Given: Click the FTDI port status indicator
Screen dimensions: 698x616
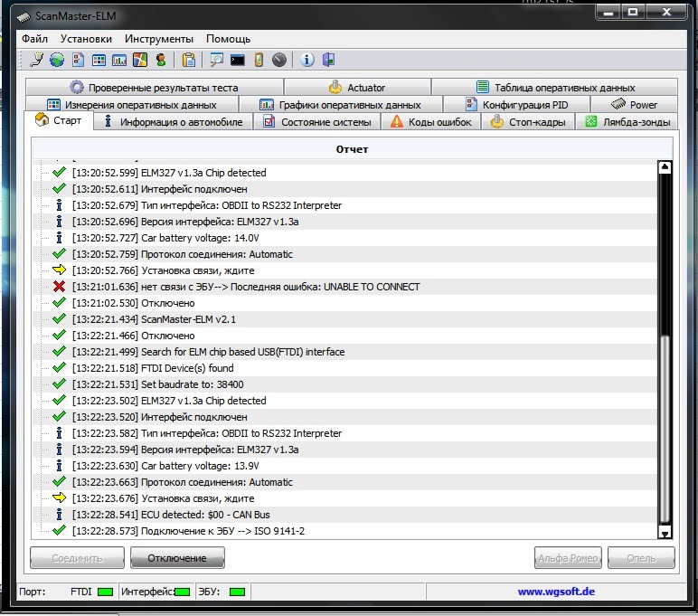Looking at the screenshot, I should [x=105, y=592].
